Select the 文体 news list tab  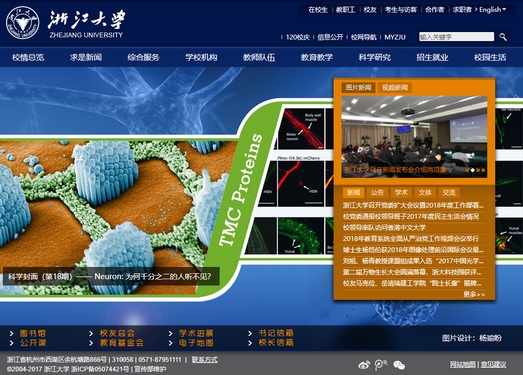point(425,193)
